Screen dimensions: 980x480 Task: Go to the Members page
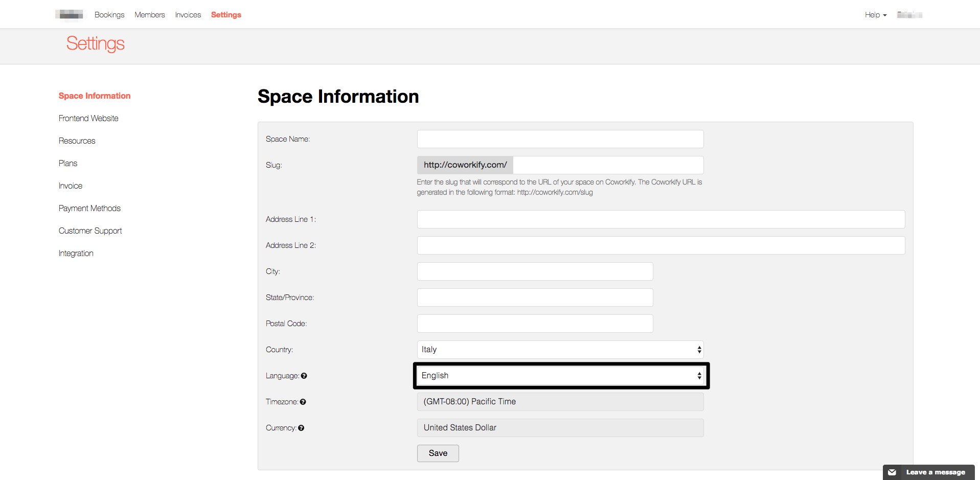coord(150,15)
